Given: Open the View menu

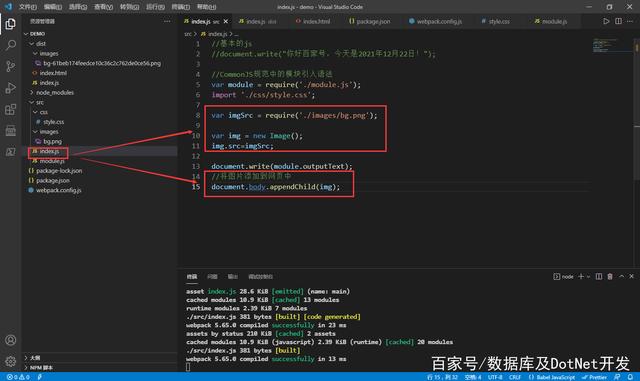Looking at the screenshot, I should 103,7.
